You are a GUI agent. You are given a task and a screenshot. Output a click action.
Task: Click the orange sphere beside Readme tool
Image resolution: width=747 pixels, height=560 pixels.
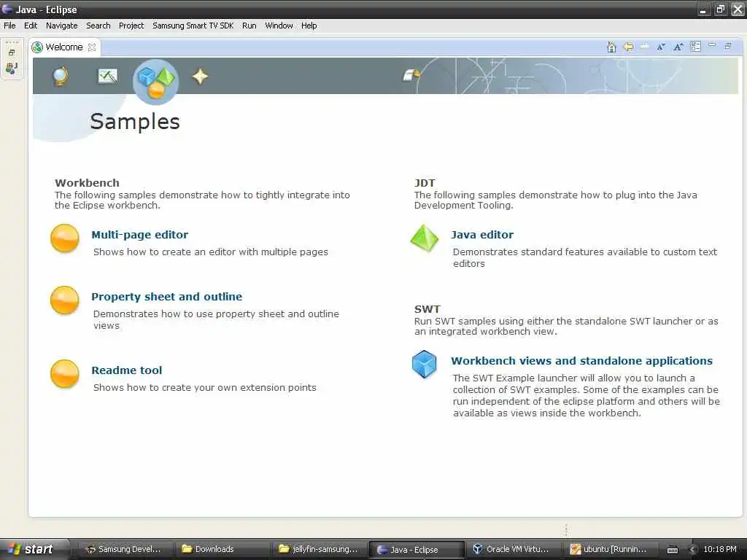(65, 374)
